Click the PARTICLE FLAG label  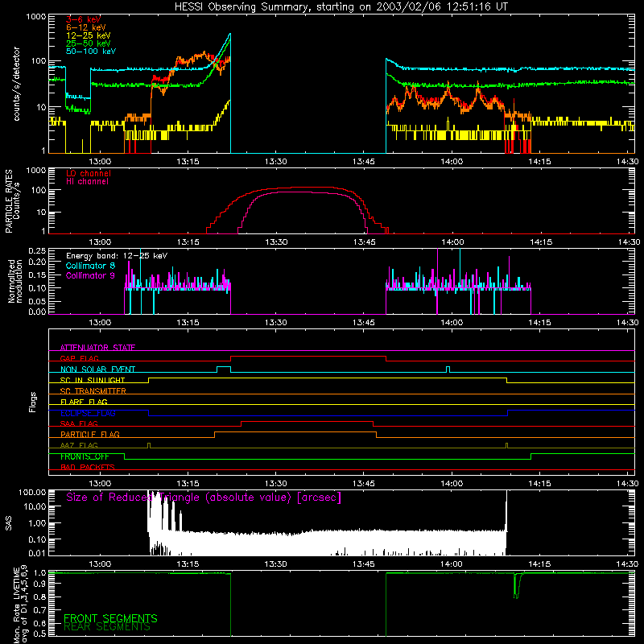pos(90,434)
